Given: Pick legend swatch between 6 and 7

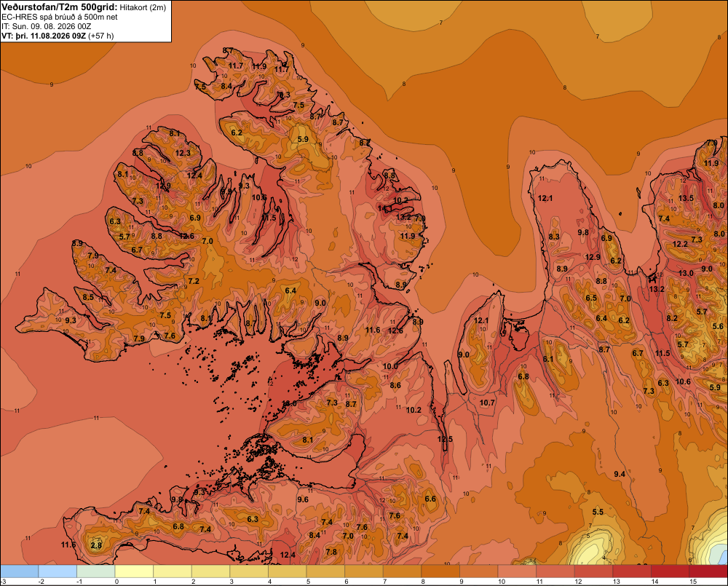Looking at the screenshot, I should coord(364,571).
